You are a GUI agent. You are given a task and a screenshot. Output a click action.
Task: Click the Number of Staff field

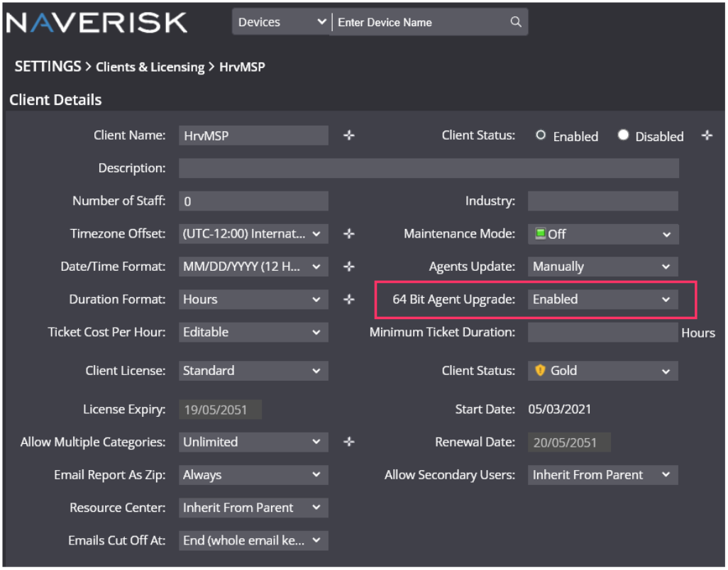click(253, 201)
